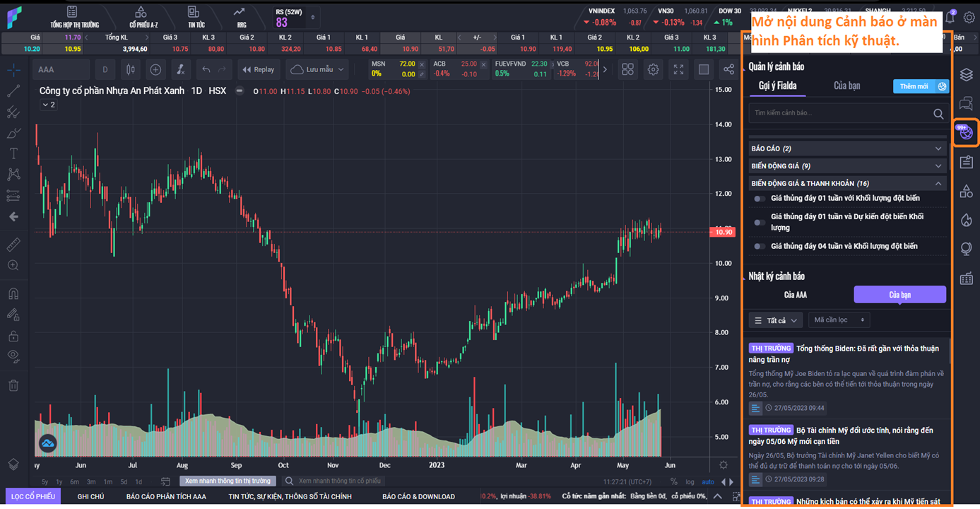Enable alert 'Giá thủng đáy 04 tuần và Khối lượng đột biến'
This screenshot has width=980, height=509.
point(760,247)
